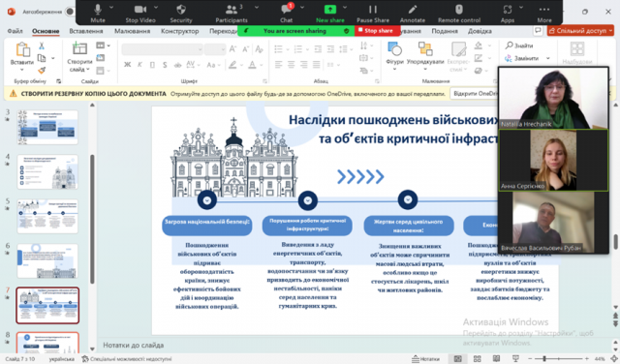Image resolution: width=620 pixels, height=364 pixels.
Task: Toggle Pause Share in Zoom
Action: tap(372, 13)
